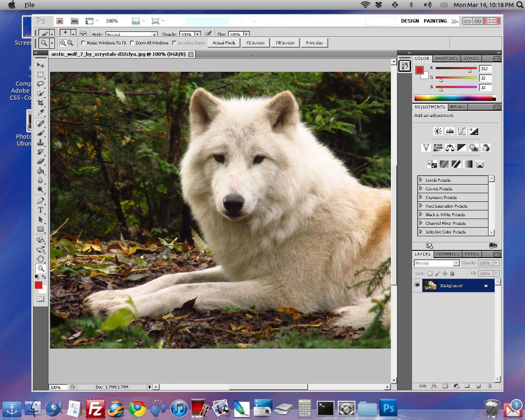525x420 pixels.
Task: Toggle Lock position in Layers panel
Action: tap(445, 274)
